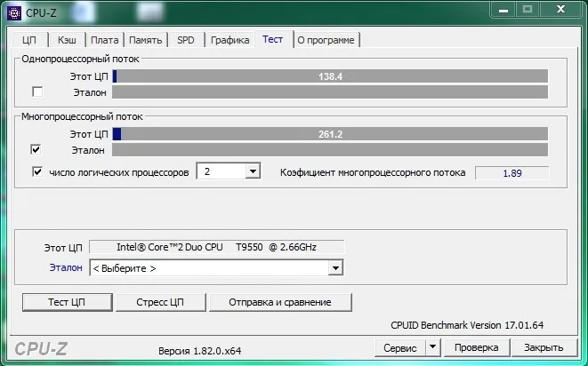The width and height of the screenshot is (588, 366).
Task: Click the Сервис button
Action: click(x=400, y=347)
